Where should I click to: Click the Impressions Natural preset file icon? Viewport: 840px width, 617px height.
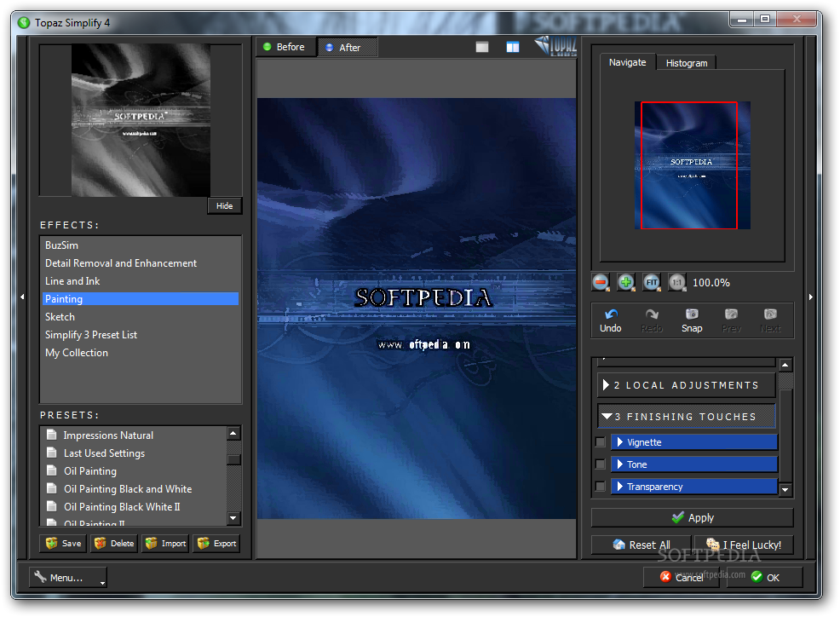tap(51, 435)
